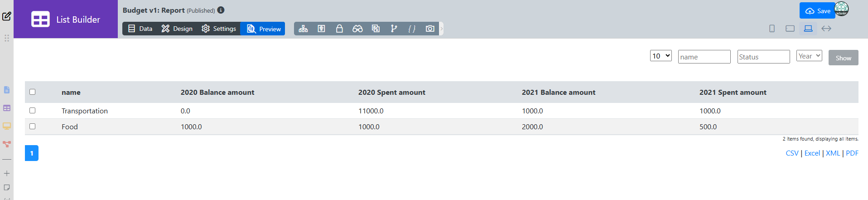Export list via Excel link
The height and width of the screenshot is (200, 868).
pos(812,153)
